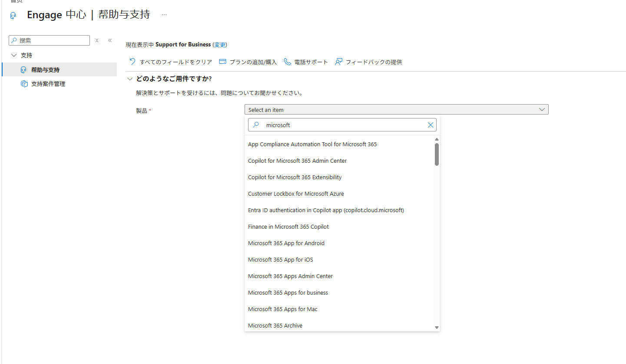Select App Compliance Automation Tool for Microsoft 365
This screenshot has width=626, height=364.
[339, 144]
